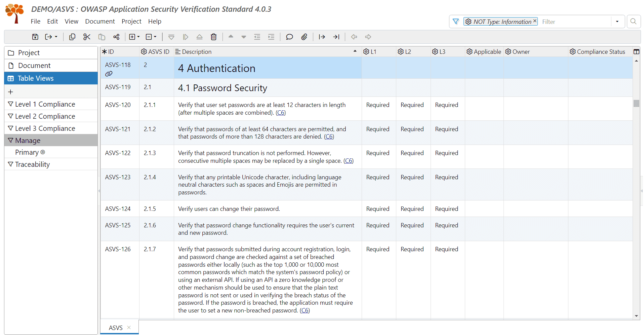The width and height of the screenshot is (644, 335).
Task: Click the collapse minus-box icon
Action: (x=149, y=37)
